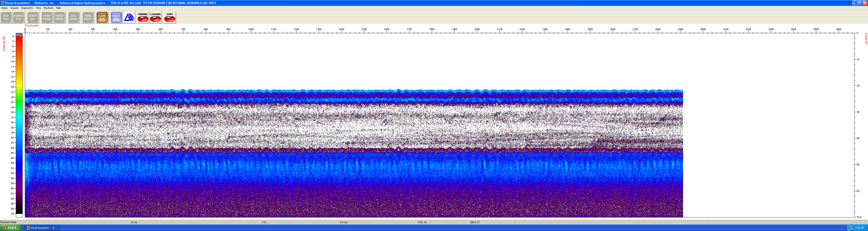The image size is (868, 231).
Task: Click the 1:1/... status entry
Action: click(265, 222)
